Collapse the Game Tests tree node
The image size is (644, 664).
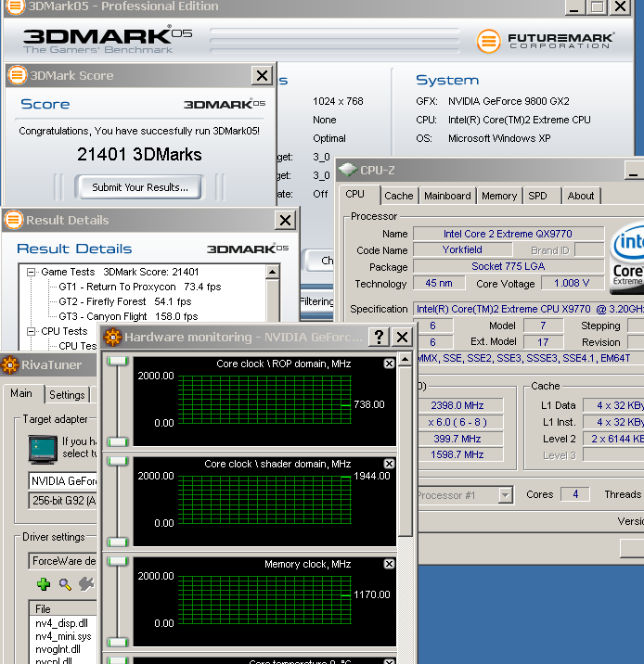(31, 273)
